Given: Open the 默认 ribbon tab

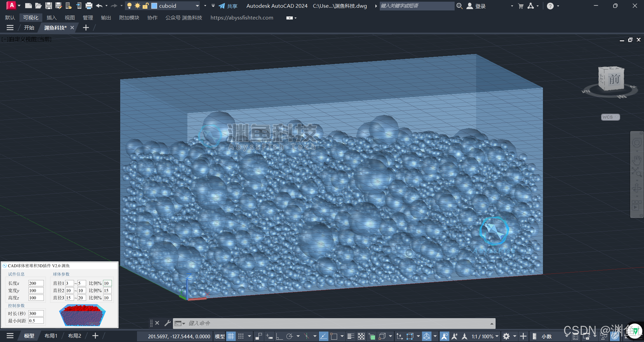Looking at the screenshot, I should click(x=10, y=18).
